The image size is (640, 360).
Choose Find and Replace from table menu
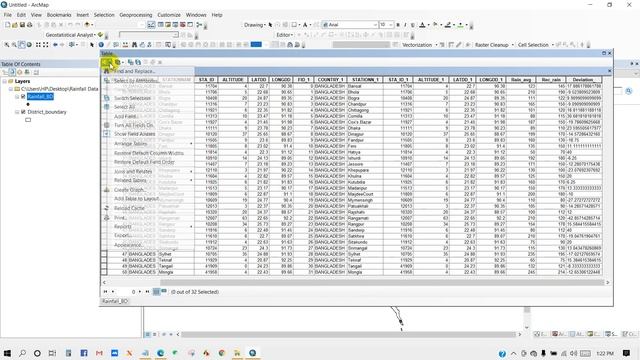click(148, 71)
